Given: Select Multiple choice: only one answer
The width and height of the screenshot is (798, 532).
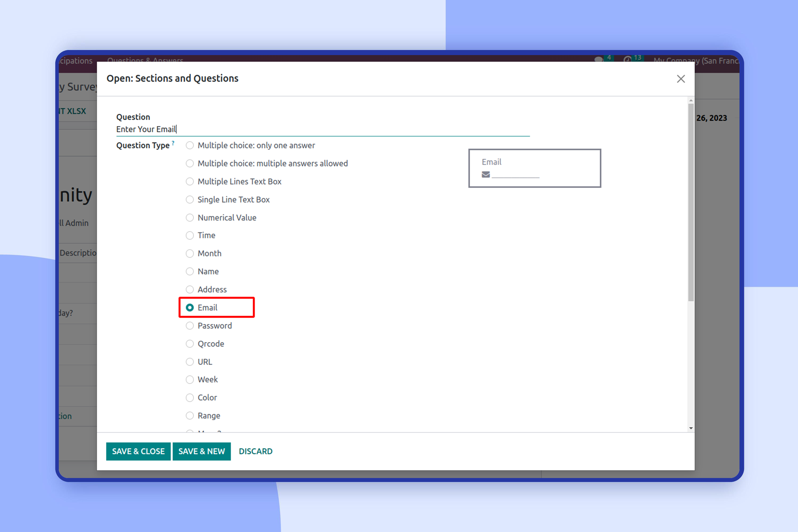Looking at the screenshot, I should click(x=190, y=145).
